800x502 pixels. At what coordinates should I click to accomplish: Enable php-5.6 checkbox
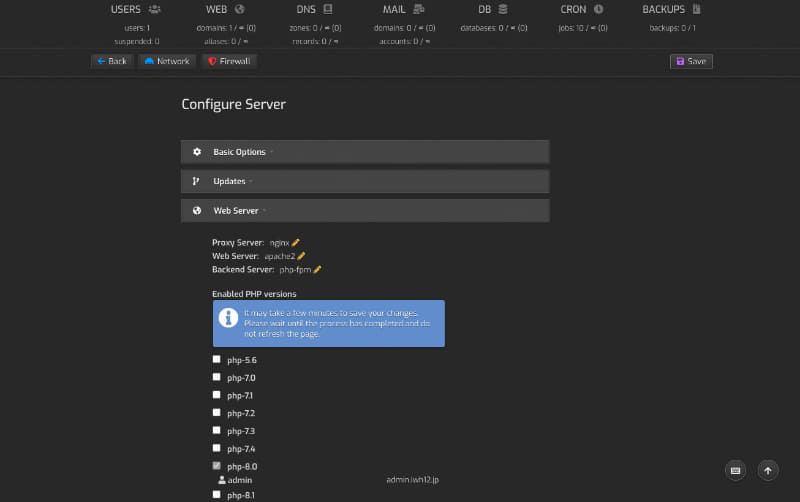click(216, 359)
